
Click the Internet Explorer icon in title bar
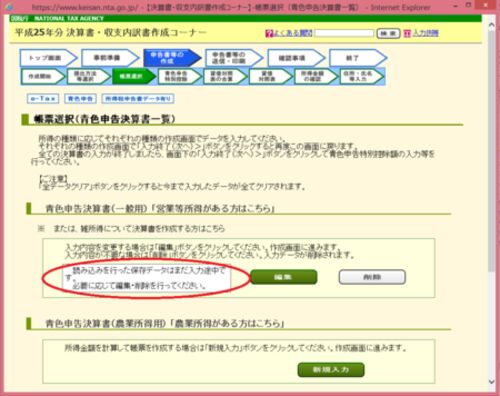9,7
